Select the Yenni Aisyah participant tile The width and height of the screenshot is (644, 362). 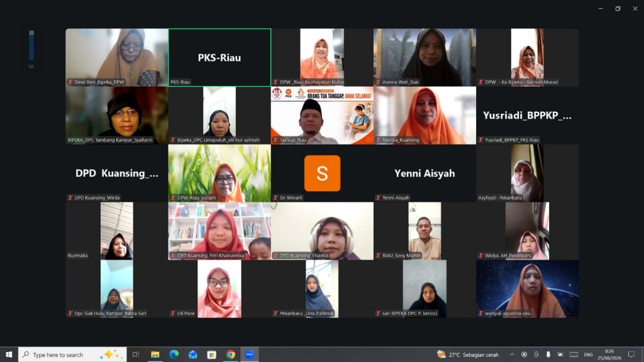[x=425, y=173]
